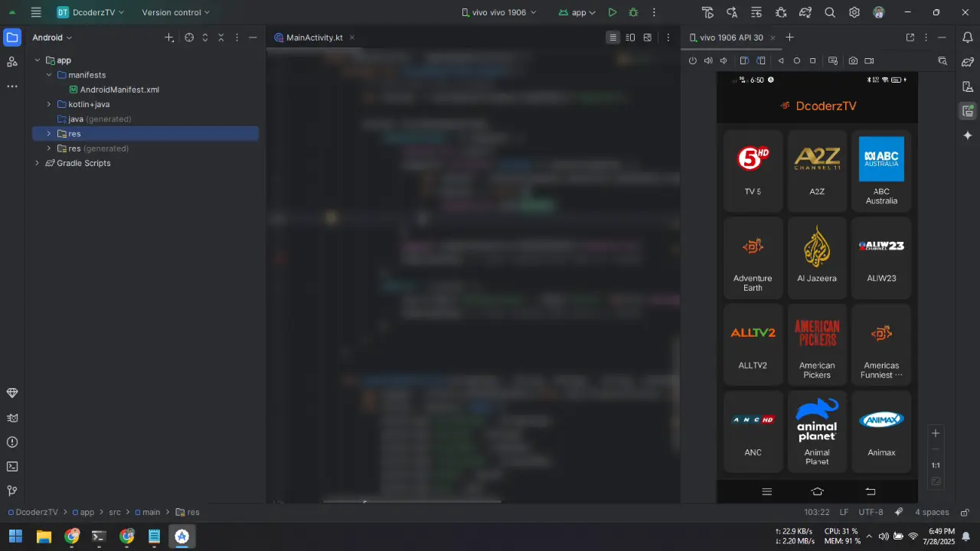Start debugging with the bug icon
Image resolution: width=980 pixels, height=551 pixels.
tap(633, 12)
